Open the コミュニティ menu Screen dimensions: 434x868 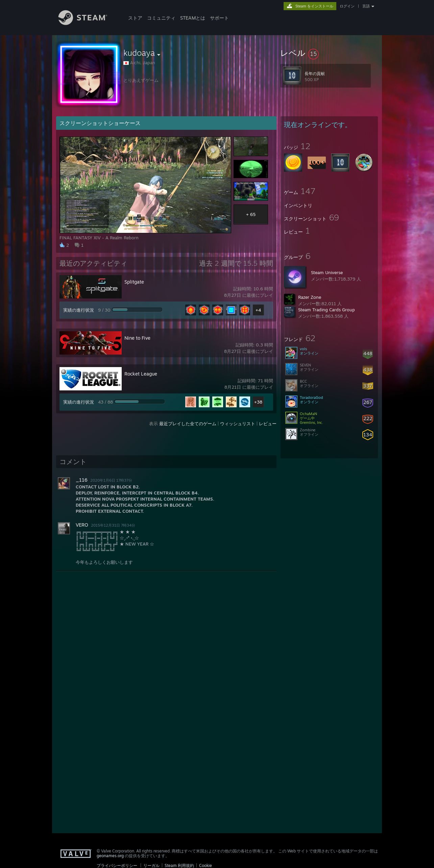pos(161,18)
